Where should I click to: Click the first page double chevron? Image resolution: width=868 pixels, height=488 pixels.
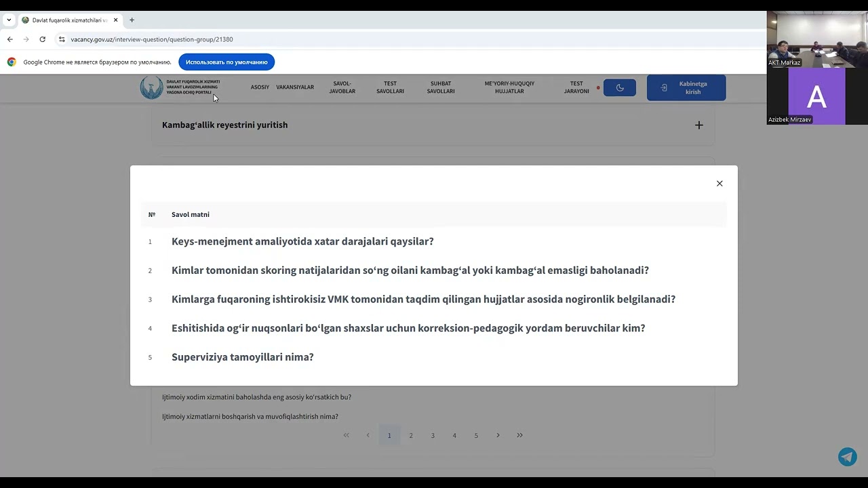tap(346, 435)
